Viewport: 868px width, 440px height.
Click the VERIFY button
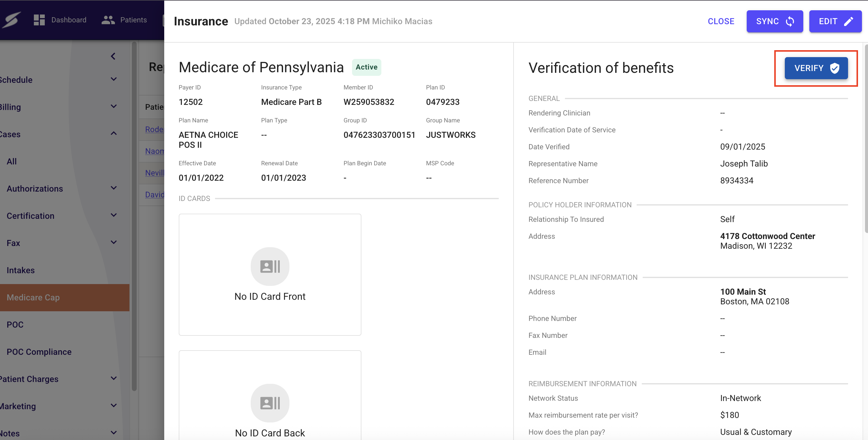pyautogui.click(x=816, y=68)
